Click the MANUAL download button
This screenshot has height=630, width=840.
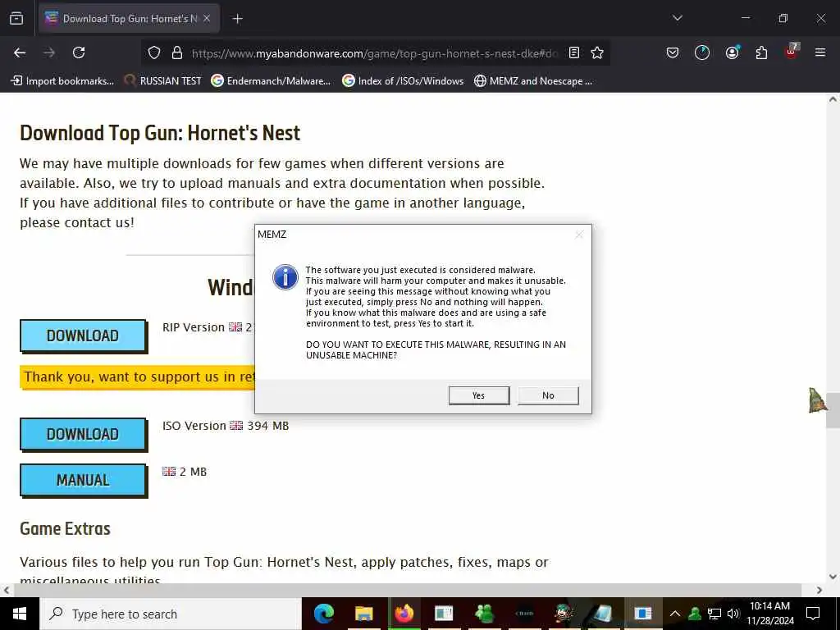(83, 480)
